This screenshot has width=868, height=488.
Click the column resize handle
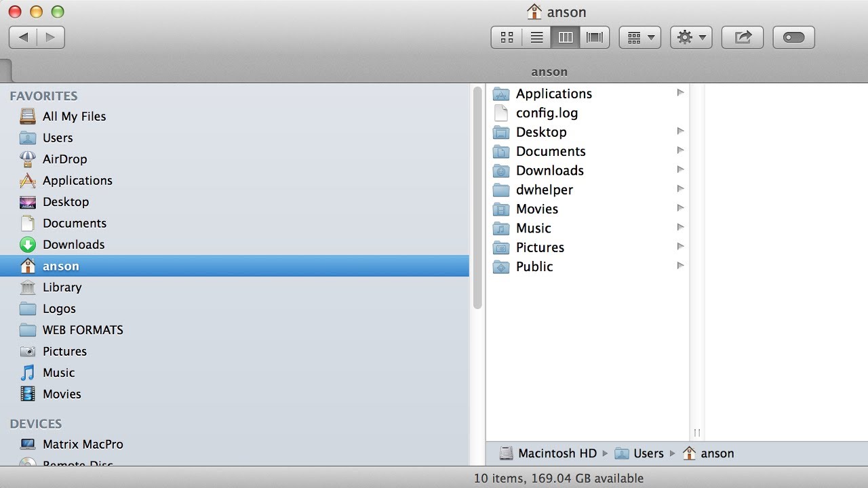(697, 432)
